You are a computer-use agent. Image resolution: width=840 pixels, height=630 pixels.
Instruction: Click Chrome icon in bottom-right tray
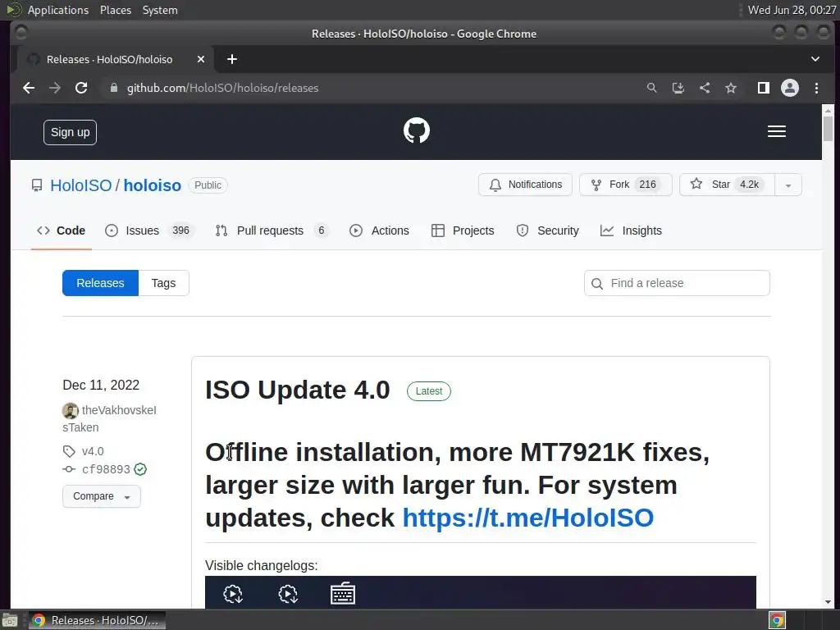pos(777,620)
